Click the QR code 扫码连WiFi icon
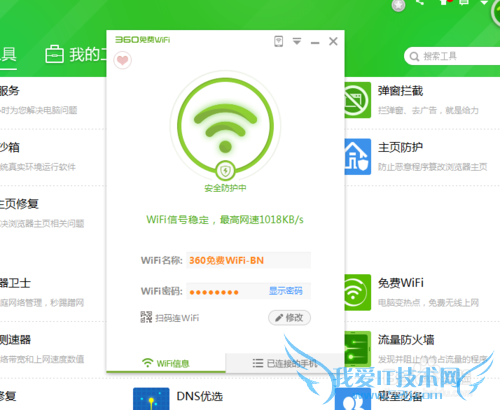The width and height of the screenshot is (500, 410). (x=146, y=317)
